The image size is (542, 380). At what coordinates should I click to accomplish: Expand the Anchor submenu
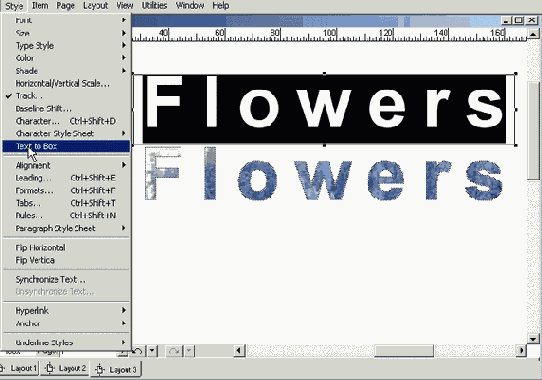click(66, 324)
